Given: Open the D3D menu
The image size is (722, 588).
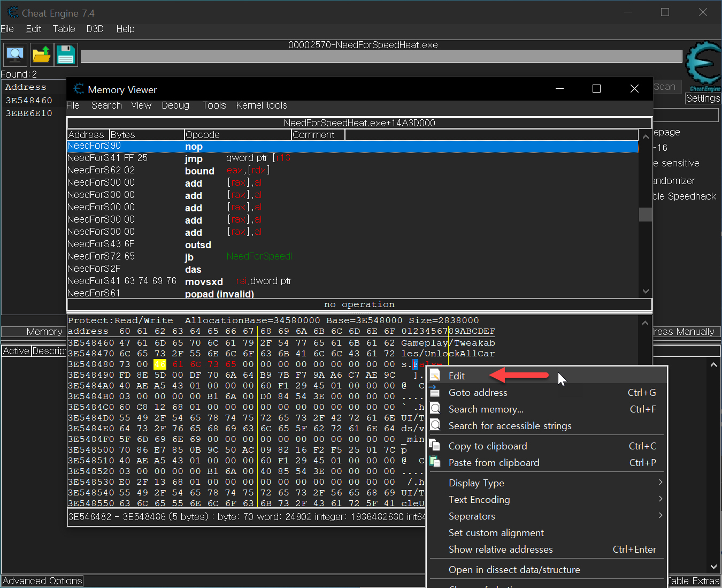Looking at the screenshot, I should point(95,29).
